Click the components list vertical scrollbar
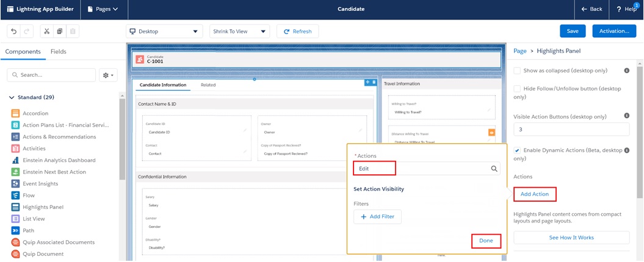The height and width of the screenshot is (262, 644). point(122,140)
